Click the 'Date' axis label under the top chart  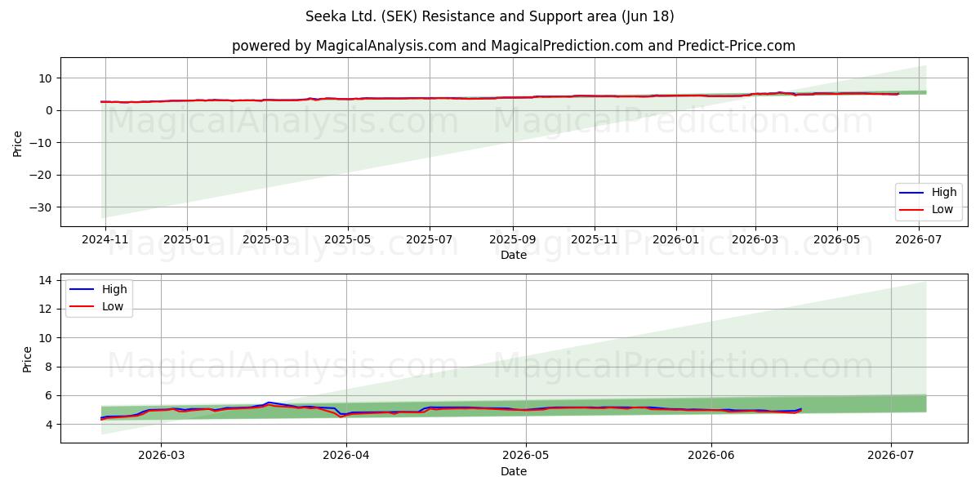click(514, 255)
